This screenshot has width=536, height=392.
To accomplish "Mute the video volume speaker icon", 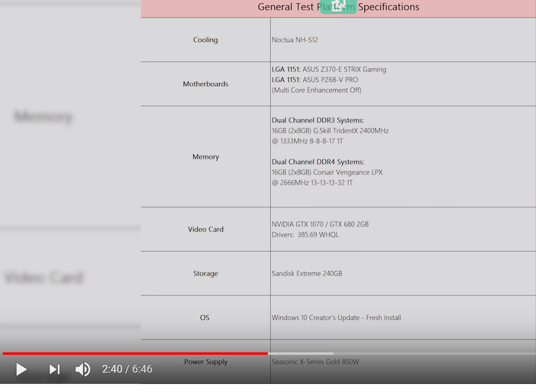I will (x=83, y=369).
